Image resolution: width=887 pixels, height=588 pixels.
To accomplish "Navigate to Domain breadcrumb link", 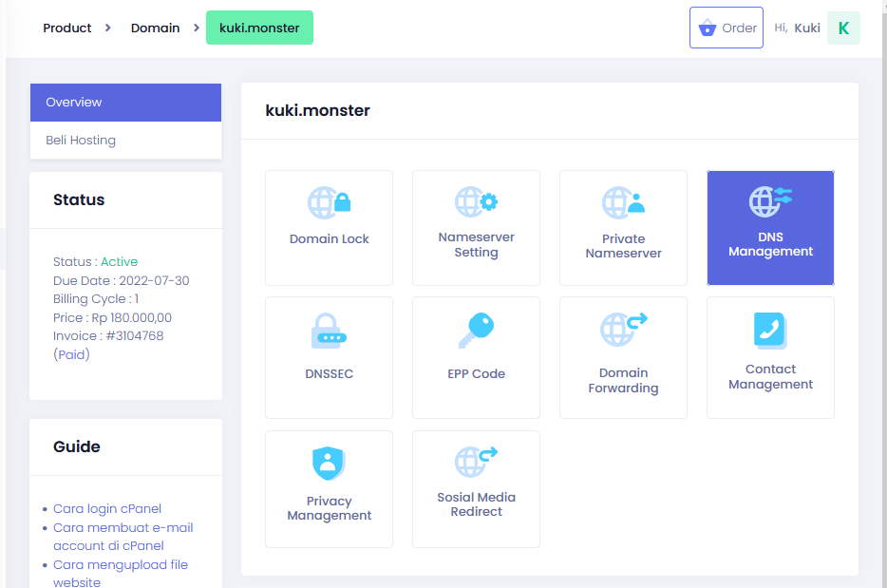I will 156,28.
